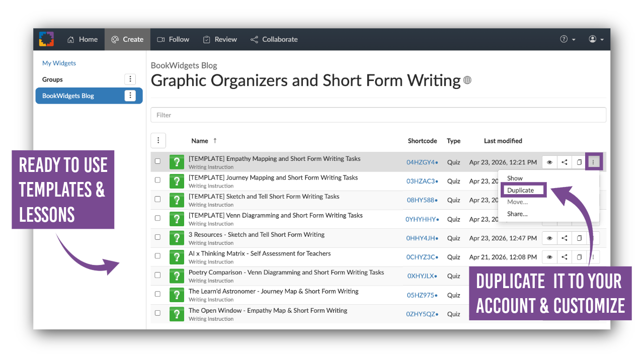Share the Empathy Mapping template via share icon
Image resolution: width=644 pixels, height=362 pixels.
(x=565, y=162)
